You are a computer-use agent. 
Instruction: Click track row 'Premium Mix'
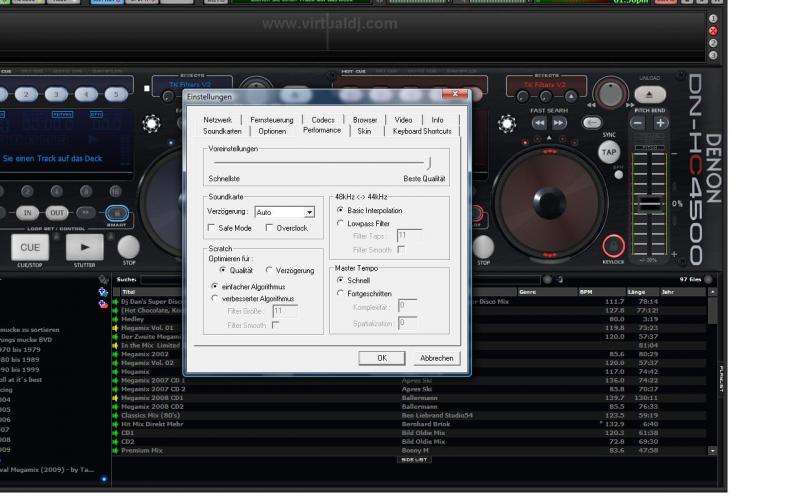pyautogui.click(x=410, y=451)
